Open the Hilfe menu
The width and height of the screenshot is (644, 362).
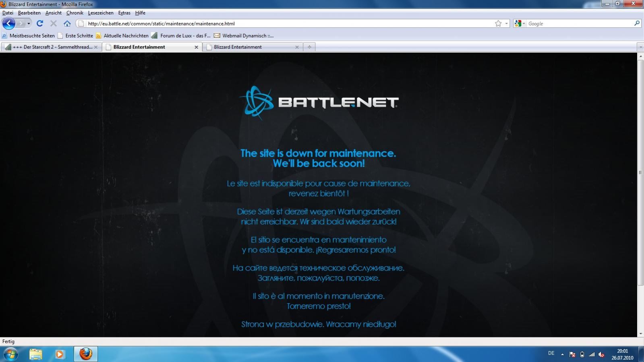(x=140, y=13)
